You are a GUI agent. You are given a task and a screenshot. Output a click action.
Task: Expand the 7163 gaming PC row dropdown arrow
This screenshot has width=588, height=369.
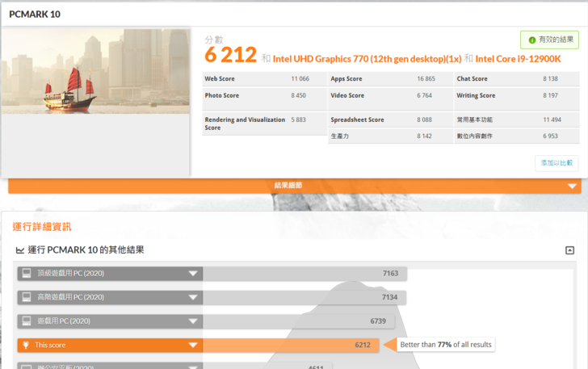pyautogui.click(x=193, y=274)
